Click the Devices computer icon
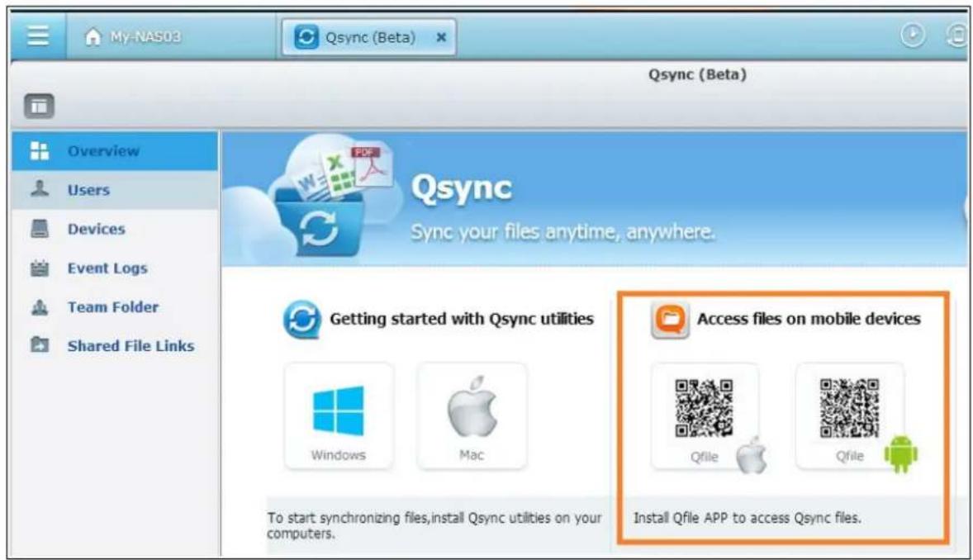The image size is (973, 560). (x=40, y=229)
